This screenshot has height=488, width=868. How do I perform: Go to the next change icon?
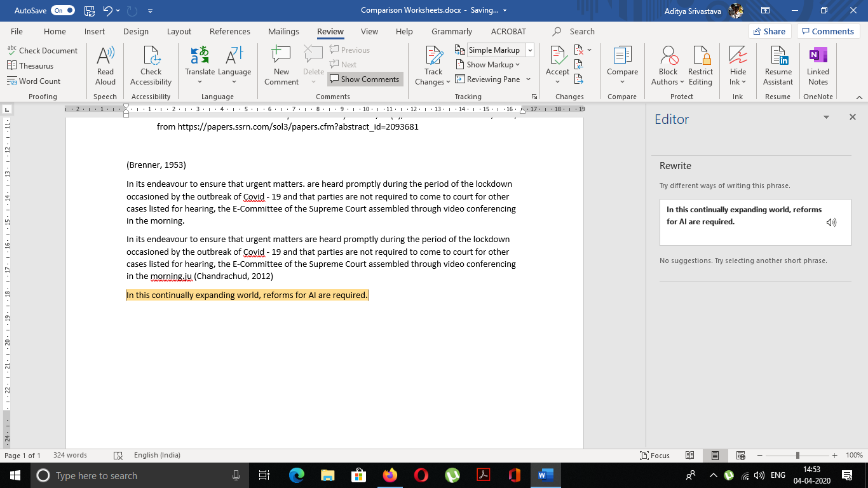[579, 79]
